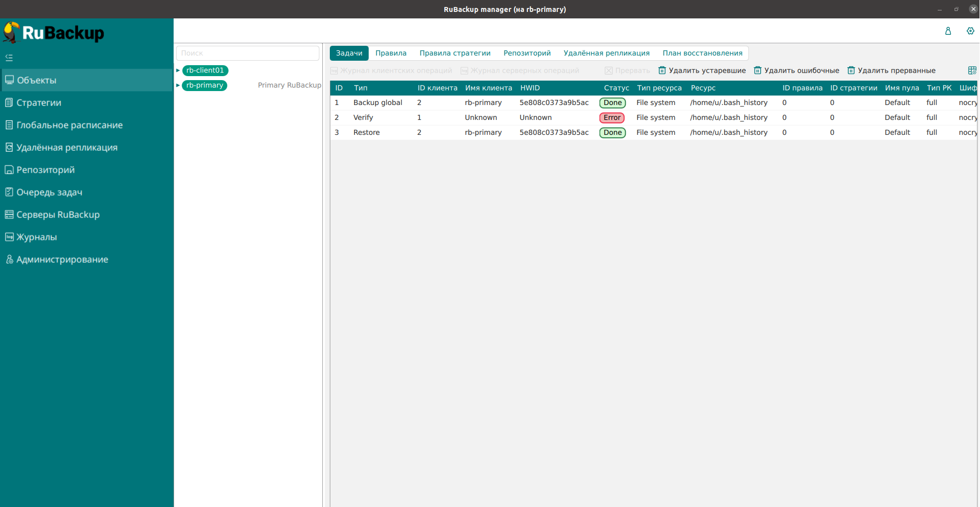
Task: Open the table column settings icon
Action: (x=972, y=71)
